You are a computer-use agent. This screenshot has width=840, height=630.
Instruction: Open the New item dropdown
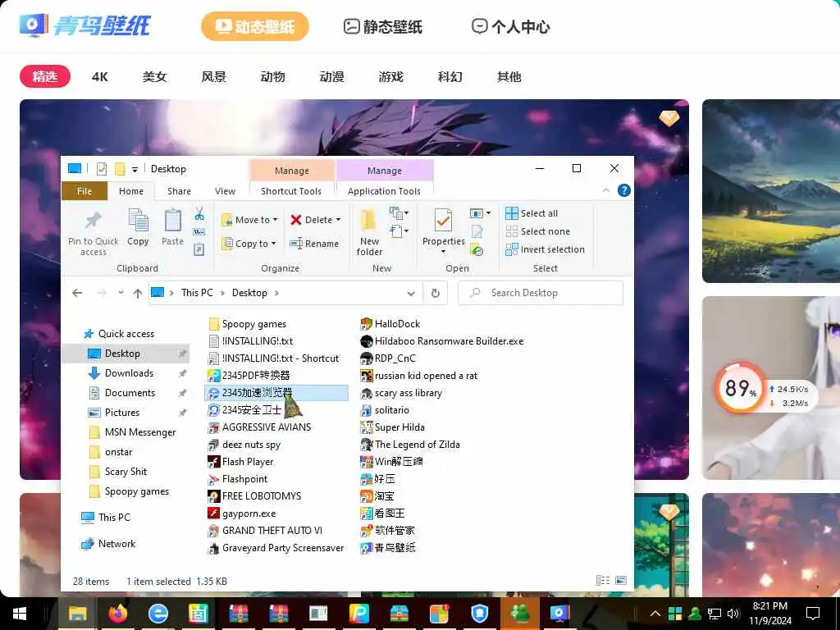point(399,214)
